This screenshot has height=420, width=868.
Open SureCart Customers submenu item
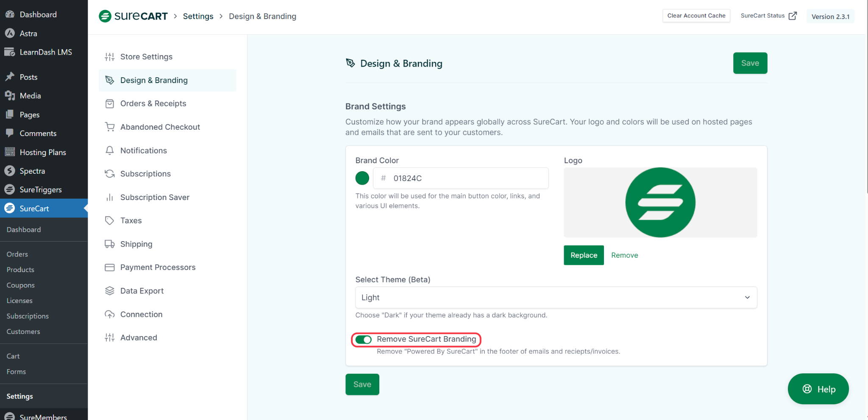tap(23, 331)
